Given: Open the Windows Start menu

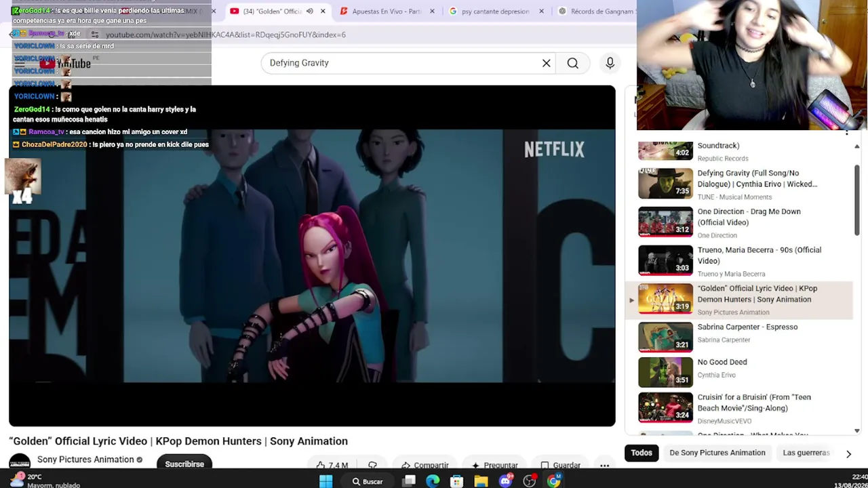Looking at the screenshot, I should pos(325,481).
